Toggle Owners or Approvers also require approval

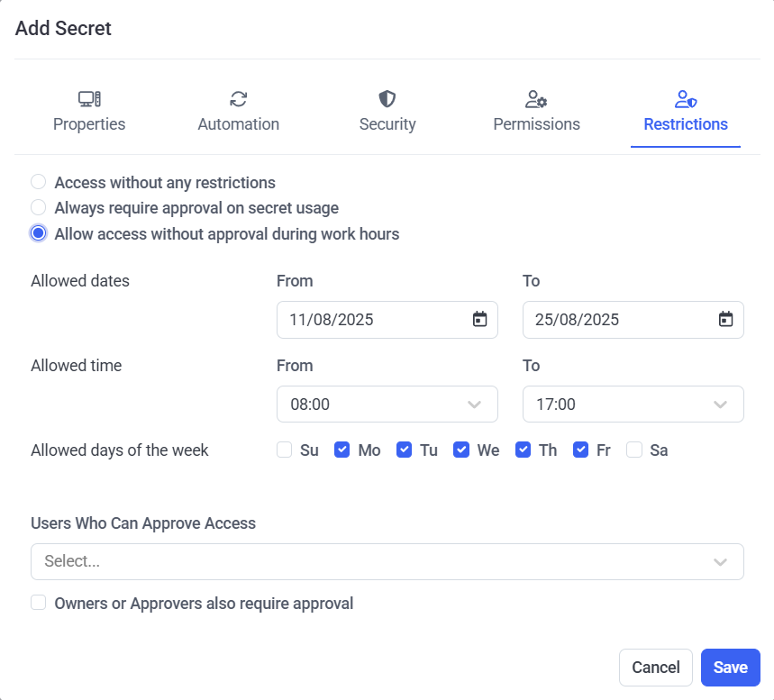point(39,603)
